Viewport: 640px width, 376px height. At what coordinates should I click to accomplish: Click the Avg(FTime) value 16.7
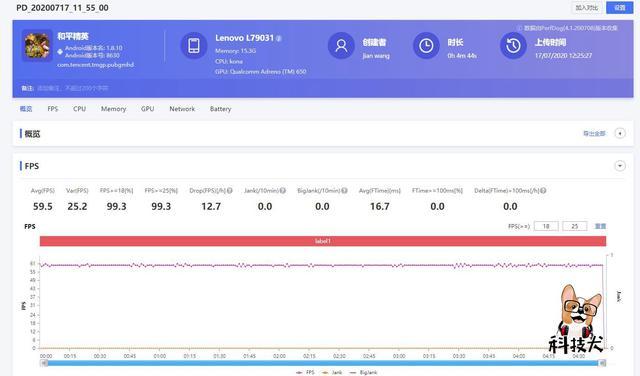tap(380, 207)
